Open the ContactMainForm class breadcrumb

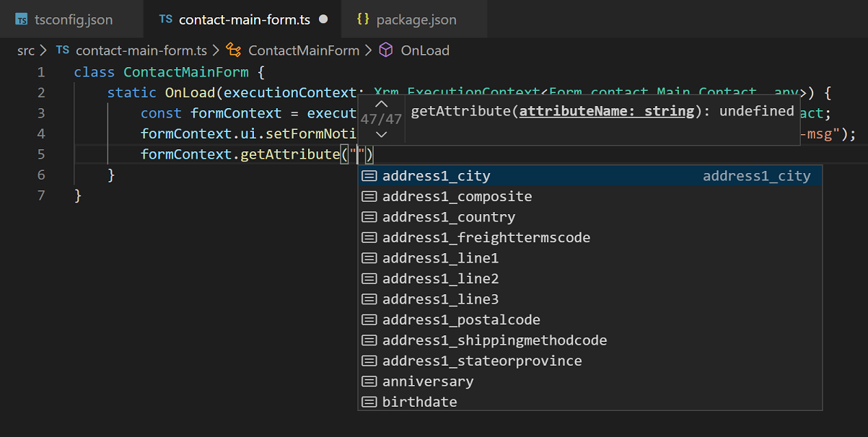coord(304,50)
